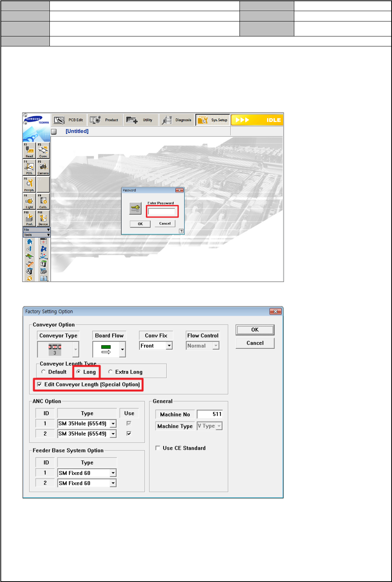
Task: Toggle the Use checkbox for ANC ID 1
Action: point(129,423)
